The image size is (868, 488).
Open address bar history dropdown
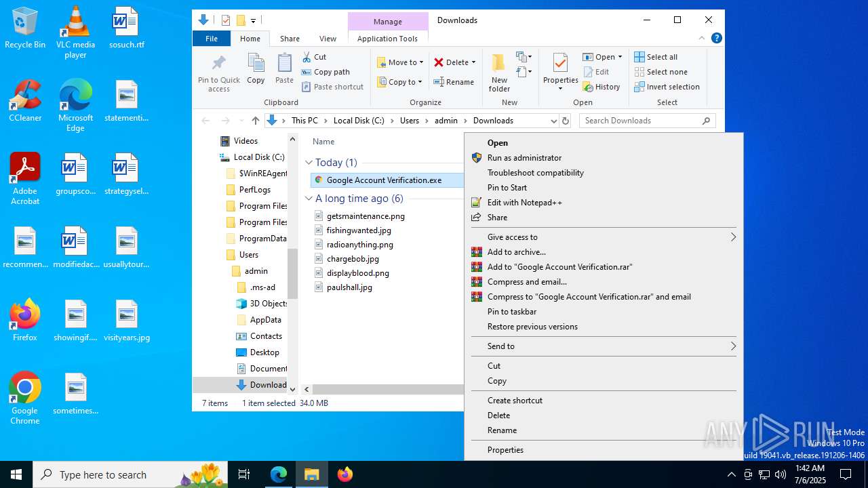point(553,121)
